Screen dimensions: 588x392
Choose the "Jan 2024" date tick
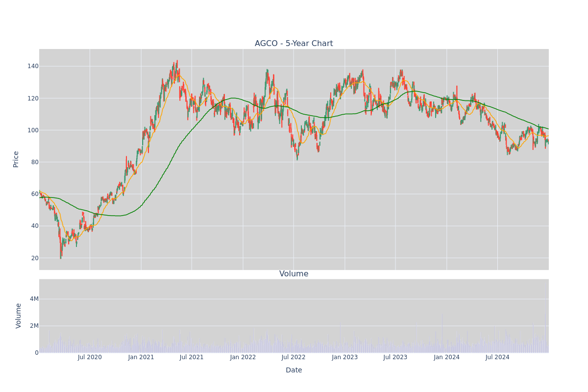[x=447, y=357]
